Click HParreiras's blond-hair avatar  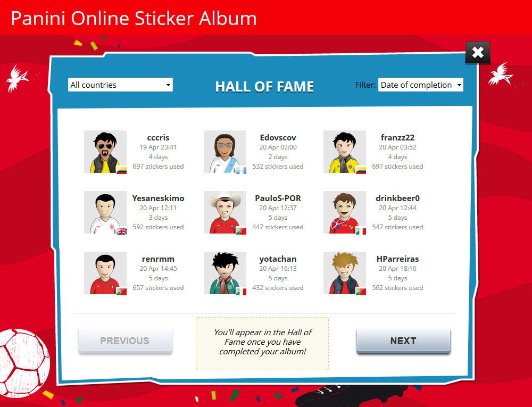(345, 273)
